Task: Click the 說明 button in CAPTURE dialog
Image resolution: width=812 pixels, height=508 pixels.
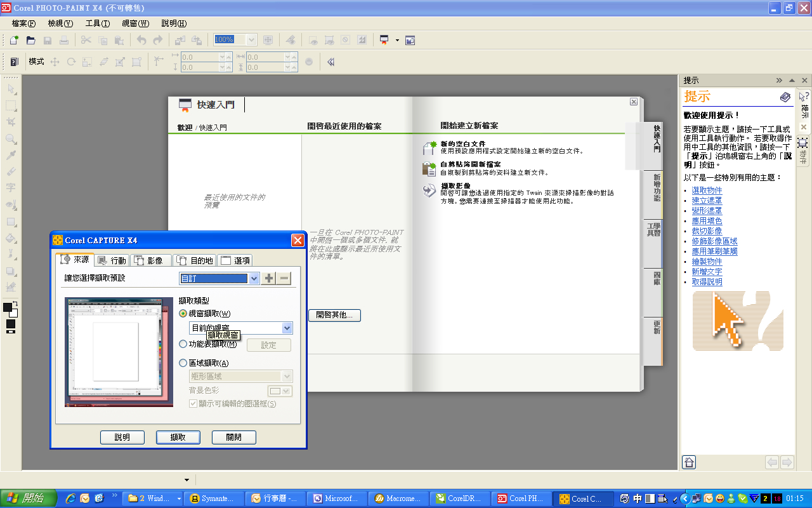Action: (122, 437)
